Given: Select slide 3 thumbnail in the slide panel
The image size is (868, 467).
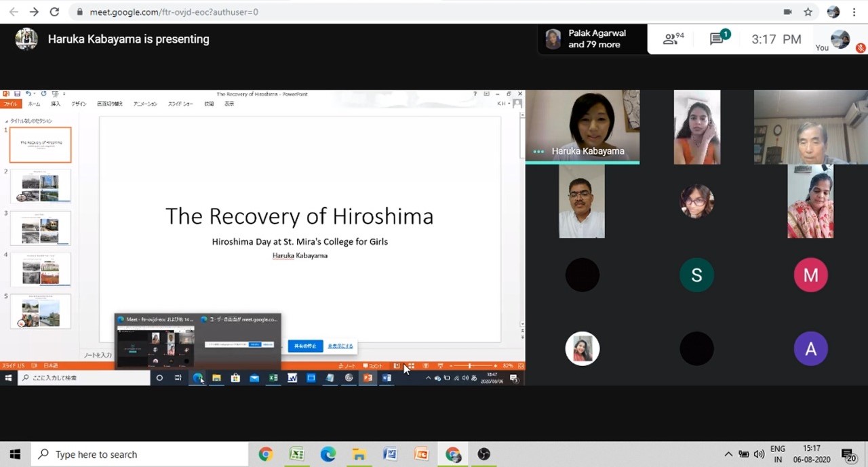Looking at the screenshot, I should (x=39, y=228).
